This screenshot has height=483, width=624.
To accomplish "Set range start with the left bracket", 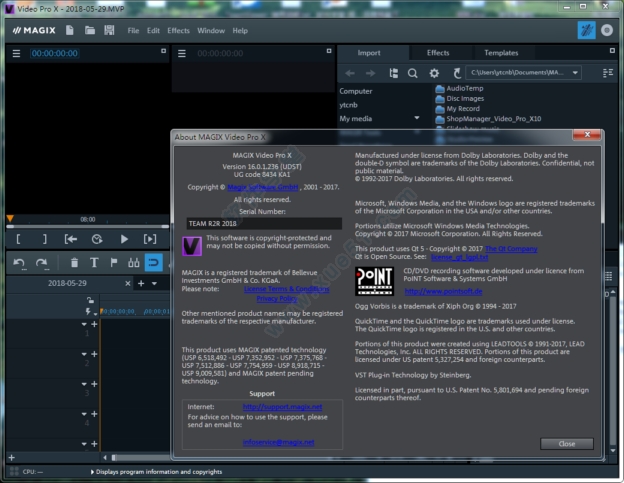I will coord(18,239).
